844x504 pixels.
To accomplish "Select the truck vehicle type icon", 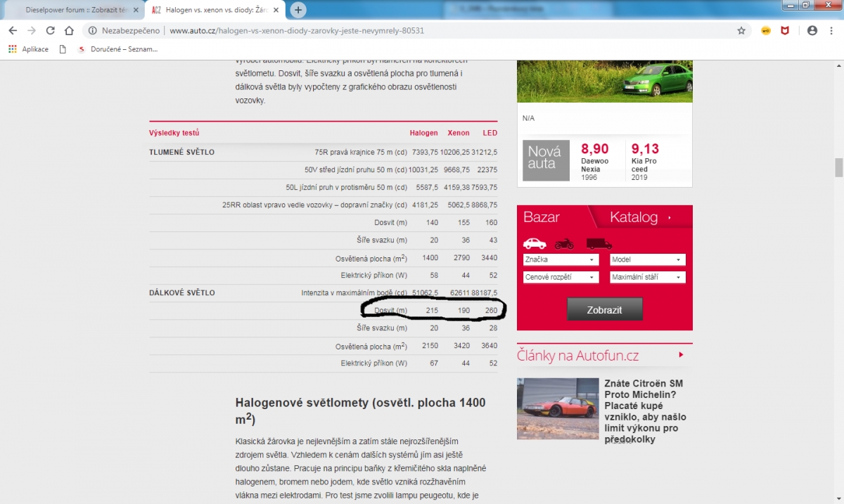I will (x=599, y=243).
